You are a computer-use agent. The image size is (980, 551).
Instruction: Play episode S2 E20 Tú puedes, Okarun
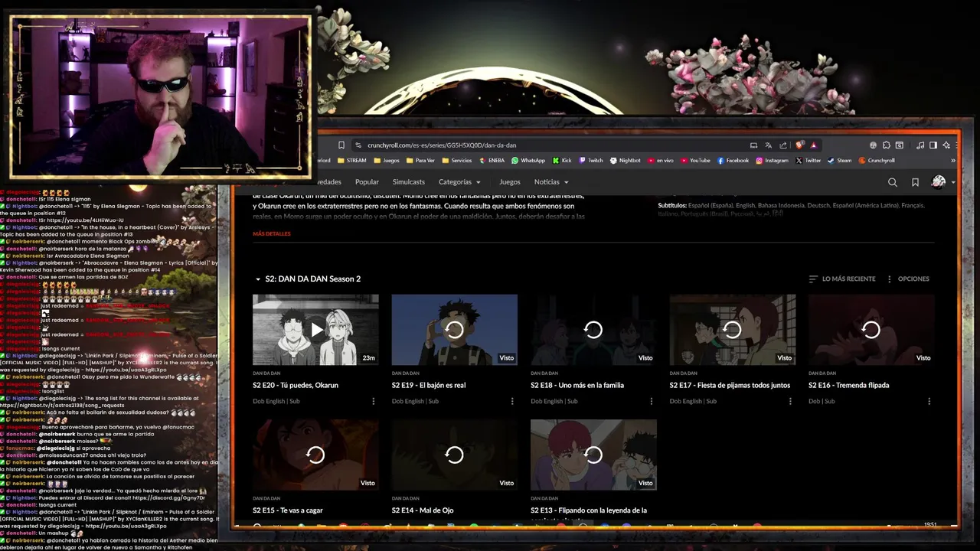pyautogui.click(x=315, y=330)
